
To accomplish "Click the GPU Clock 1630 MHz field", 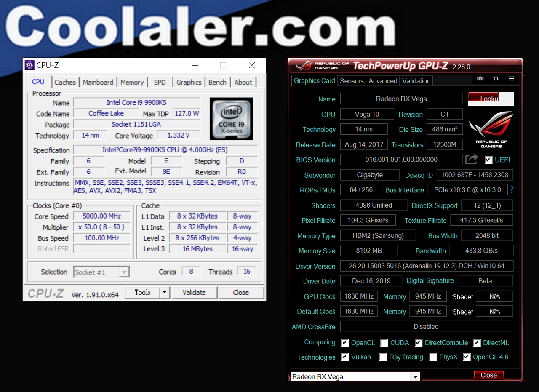I will 359,296.
